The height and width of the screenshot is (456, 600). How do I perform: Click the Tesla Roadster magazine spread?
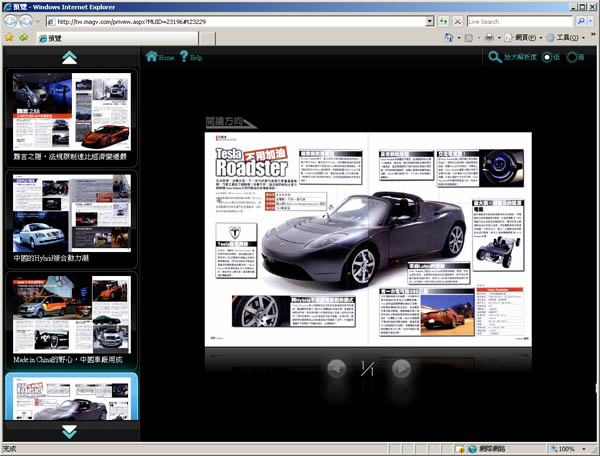pyautogui.click(x=368, y=239)
